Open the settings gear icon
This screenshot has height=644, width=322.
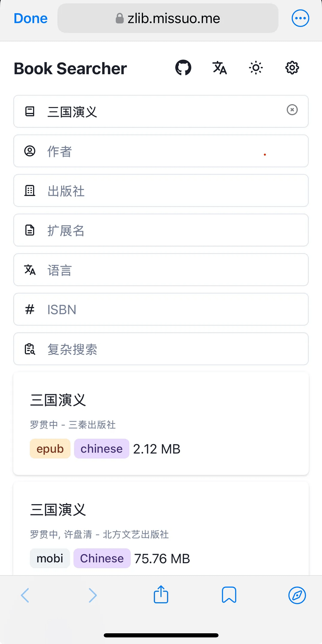[x=292, y=67]
